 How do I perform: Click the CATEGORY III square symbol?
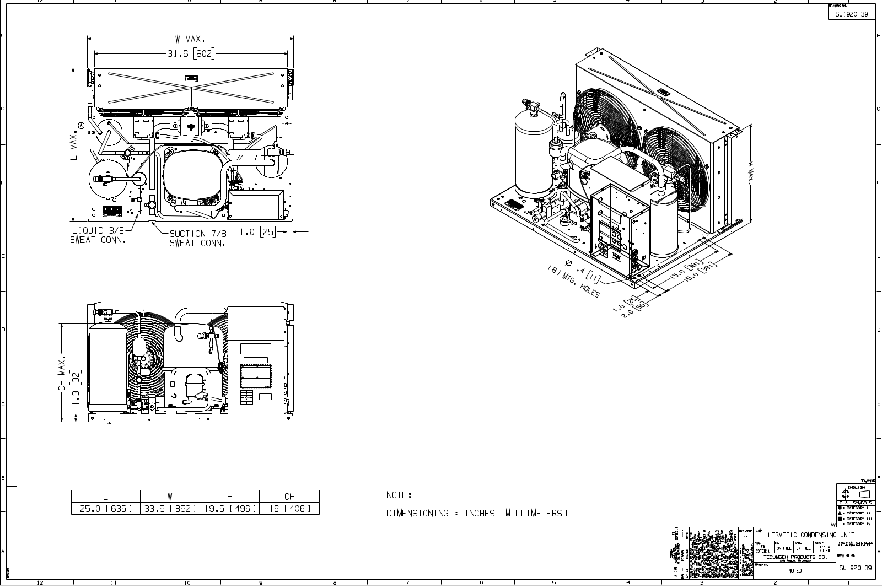(840, 519)
